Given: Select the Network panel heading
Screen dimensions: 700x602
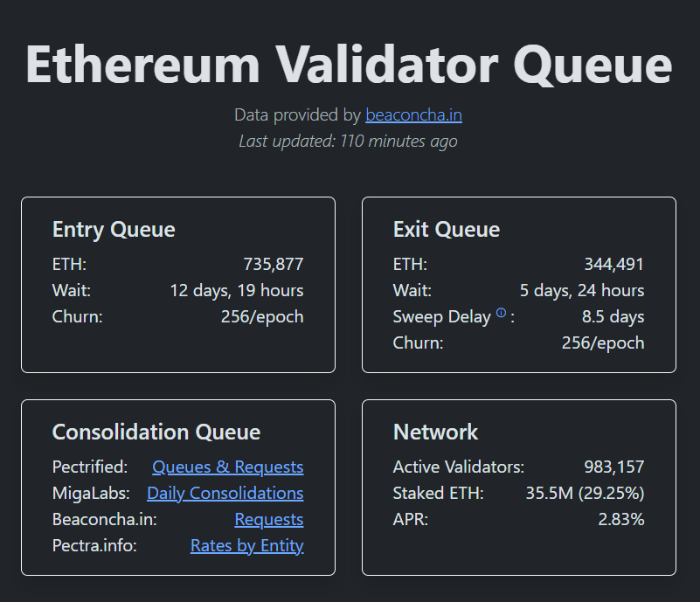Looking at the screenshot, I should (434, 432).
